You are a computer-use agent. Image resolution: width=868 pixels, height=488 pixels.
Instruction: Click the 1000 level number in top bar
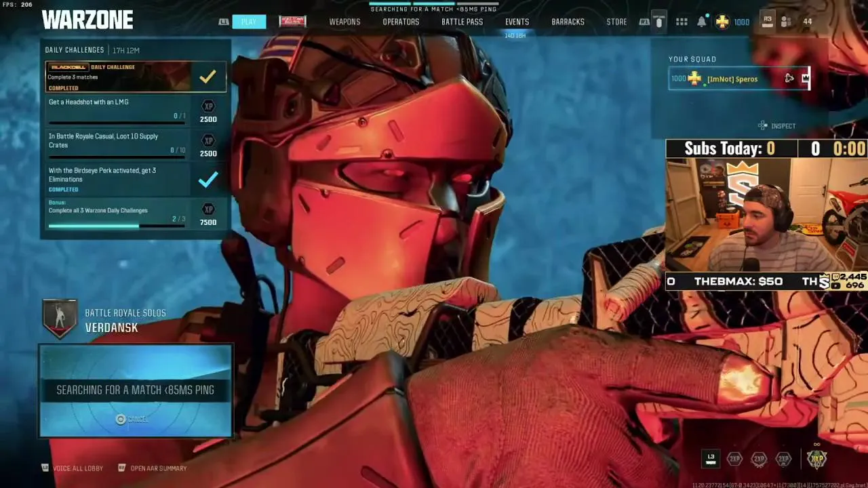[742, 22]
